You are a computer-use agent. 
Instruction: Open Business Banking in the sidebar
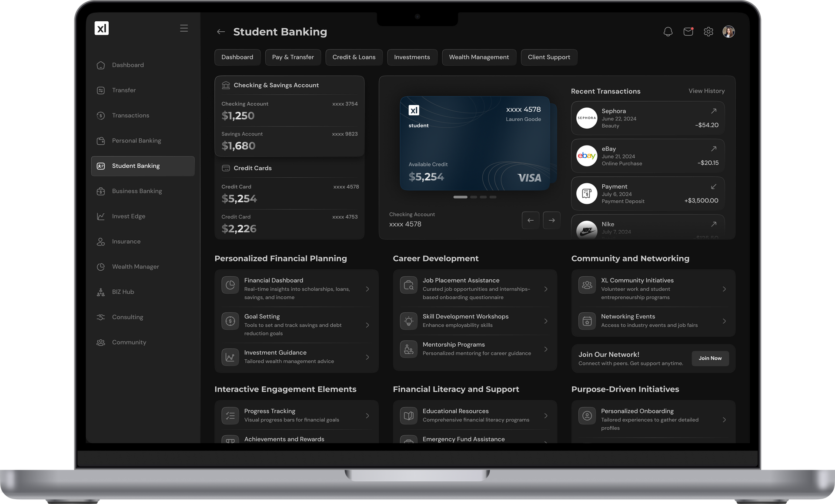[x=143, y=191]
